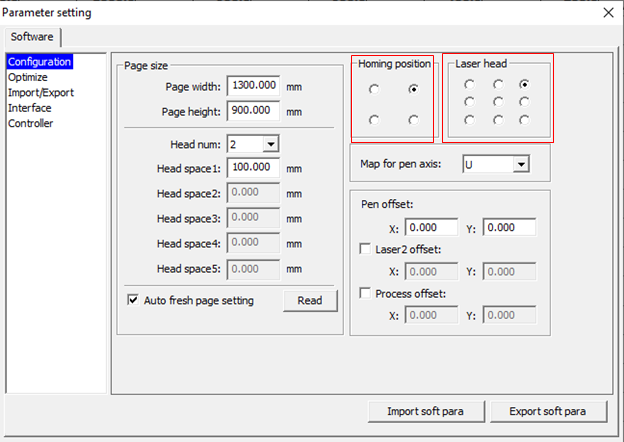The image size is (624, 442).
Task: Click the disabled Head space2 field
Action: (x=253, y=192)
